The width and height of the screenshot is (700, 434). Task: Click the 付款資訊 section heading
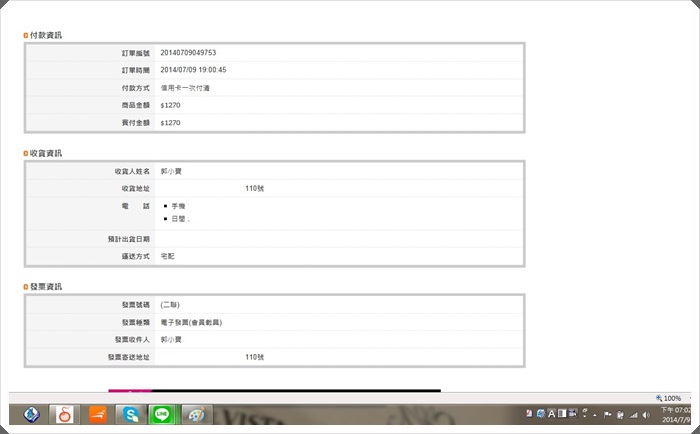[x=46, y=35]
